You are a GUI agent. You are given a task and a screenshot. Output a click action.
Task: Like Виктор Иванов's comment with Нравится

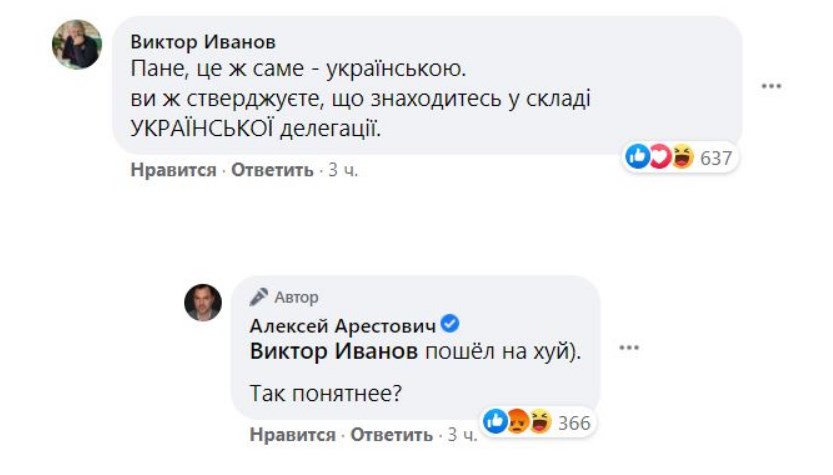coord(173,170)
